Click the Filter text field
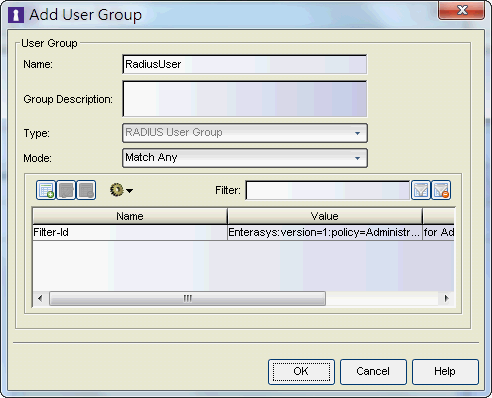The height and width of the screenshot is (398, 492). pos(328,190)
